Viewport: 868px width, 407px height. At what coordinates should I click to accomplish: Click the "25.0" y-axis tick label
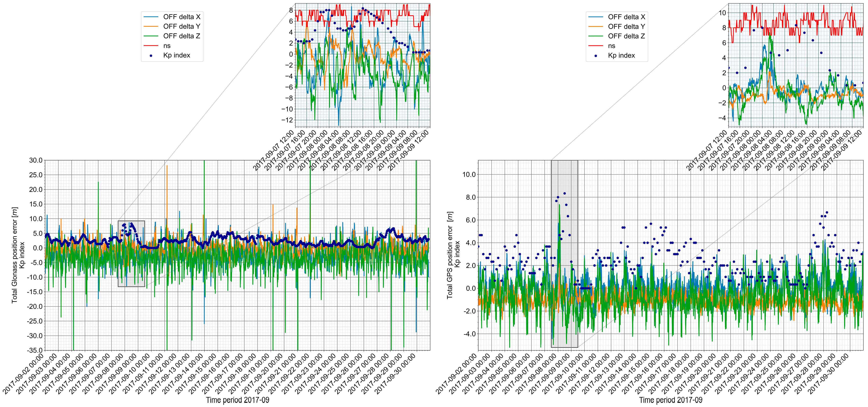[x=36, y=175]
